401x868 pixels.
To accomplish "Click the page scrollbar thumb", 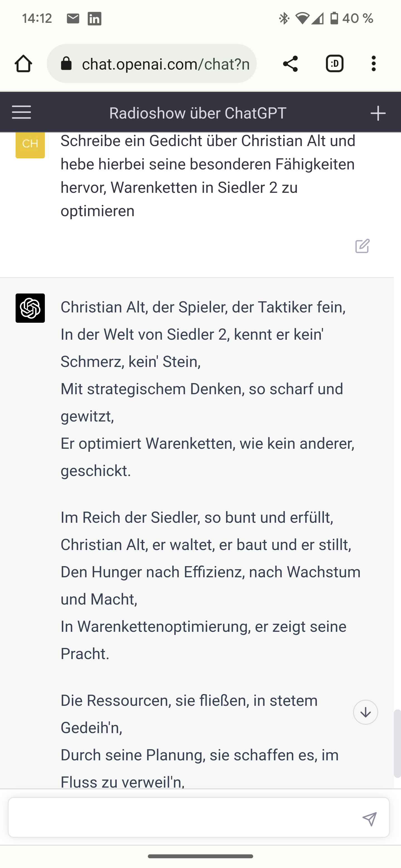I will pyautogui.click(x=397, y=743).
